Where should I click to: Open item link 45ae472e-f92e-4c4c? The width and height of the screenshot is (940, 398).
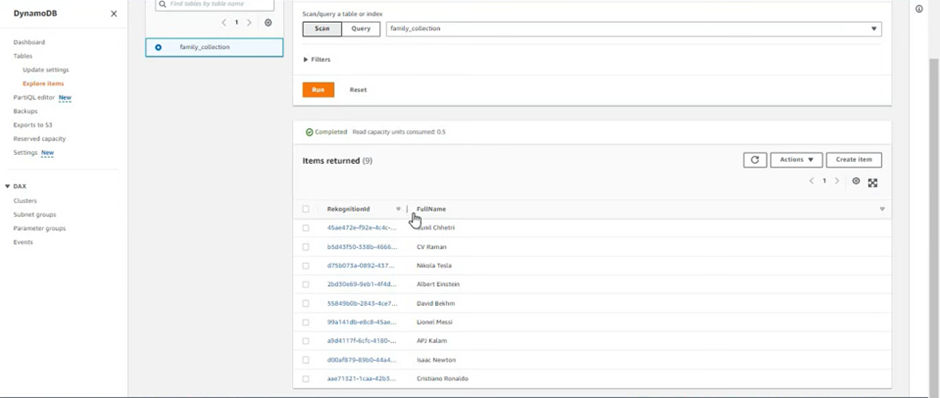pyautogui.click(x=362, y=228)
